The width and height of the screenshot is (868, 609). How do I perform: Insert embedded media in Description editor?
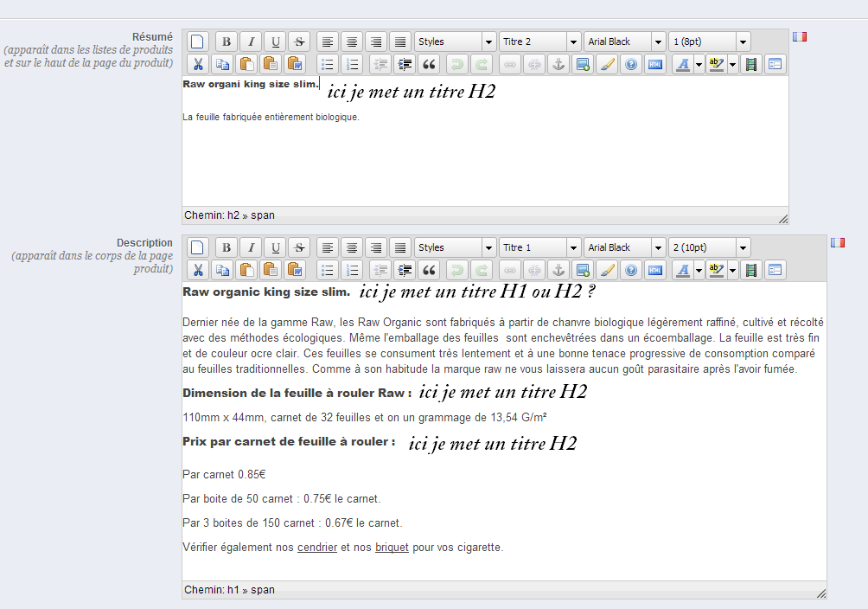(x=751, y=271)
